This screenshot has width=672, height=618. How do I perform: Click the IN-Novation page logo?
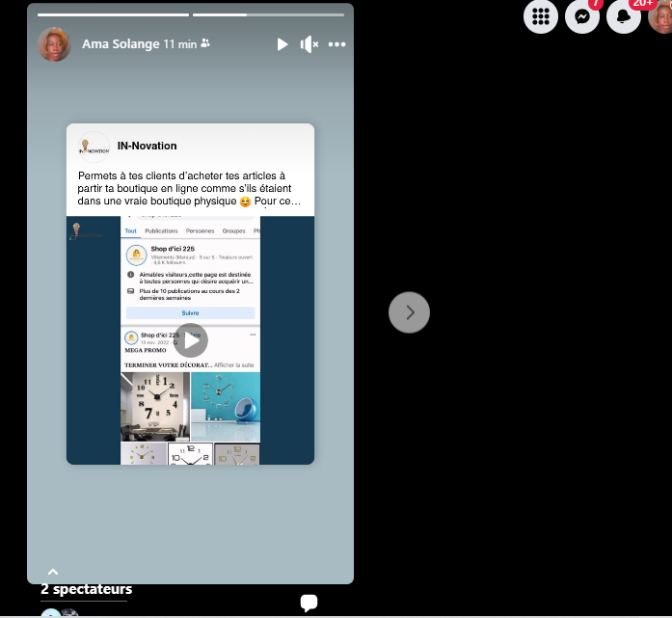coord(94,147)
